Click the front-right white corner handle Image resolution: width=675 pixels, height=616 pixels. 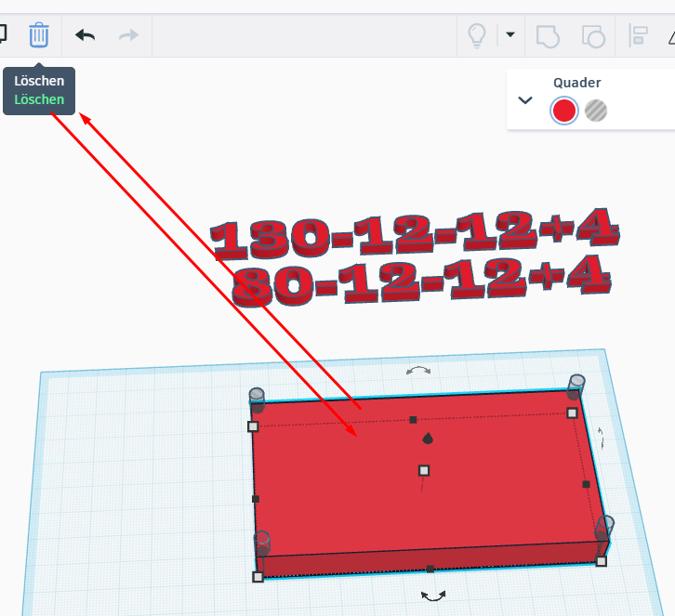tap(602, 561)
